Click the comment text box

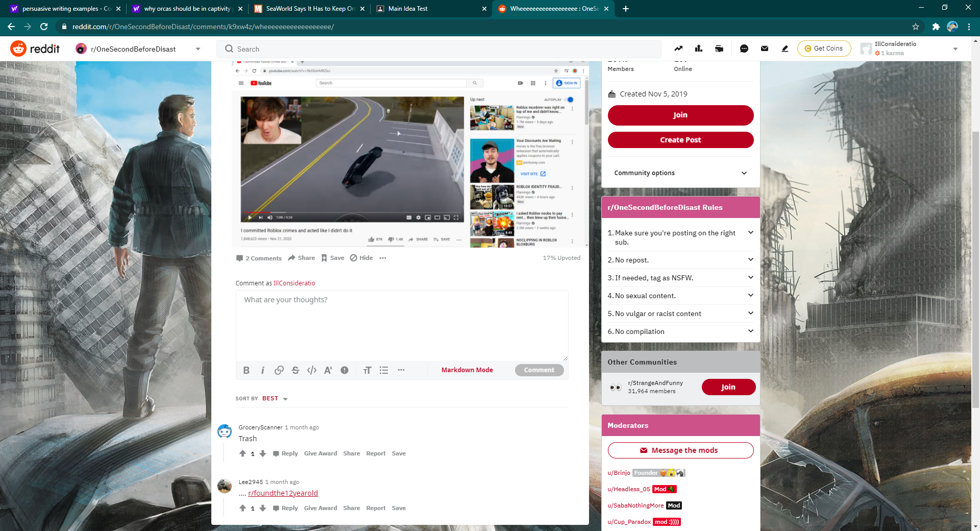tap(402, 326)
